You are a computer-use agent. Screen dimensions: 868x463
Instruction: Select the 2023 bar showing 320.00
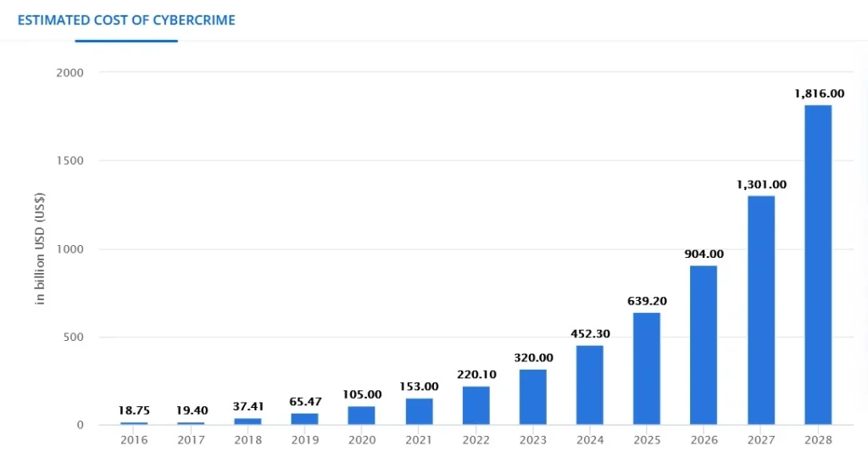click(x=532, y=397)
